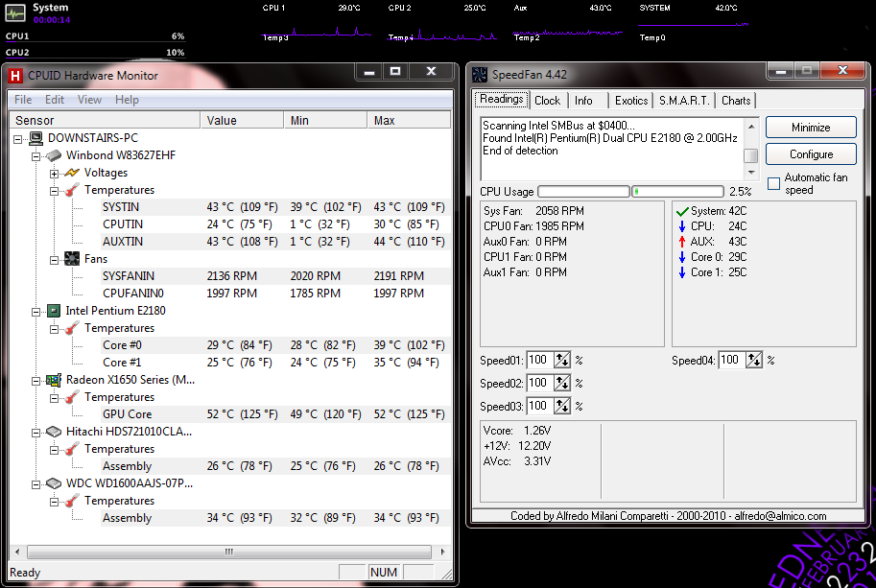Click the thermometer icon of Hitachi's Temperatures node

[72, 449]
